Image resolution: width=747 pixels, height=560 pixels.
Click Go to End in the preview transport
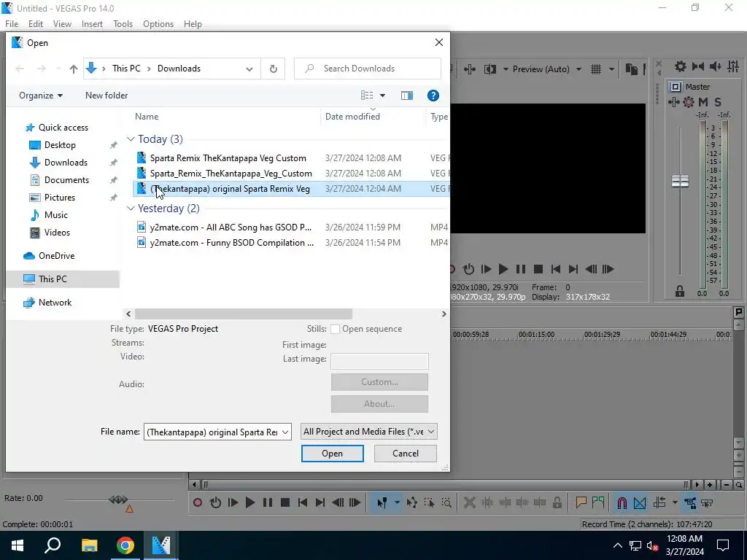tap(573, 269)
